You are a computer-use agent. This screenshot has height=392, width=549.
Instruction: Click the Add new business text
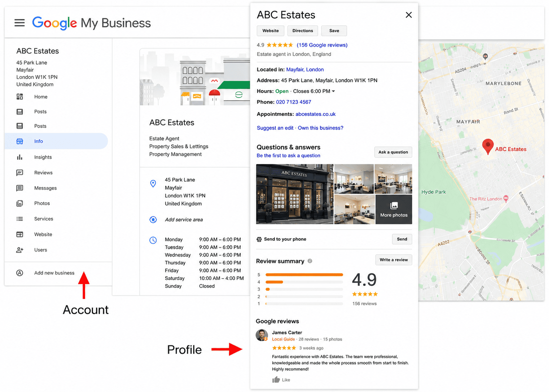(x=54, y=273)
